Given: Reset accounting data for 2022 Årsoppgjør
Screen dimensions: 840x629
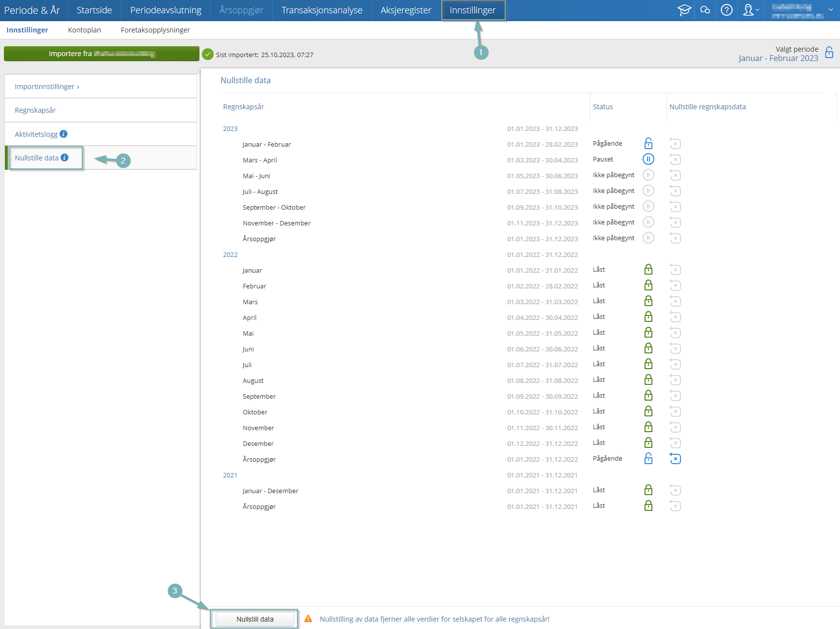Looking at the screenshot, I should [675, 459].
